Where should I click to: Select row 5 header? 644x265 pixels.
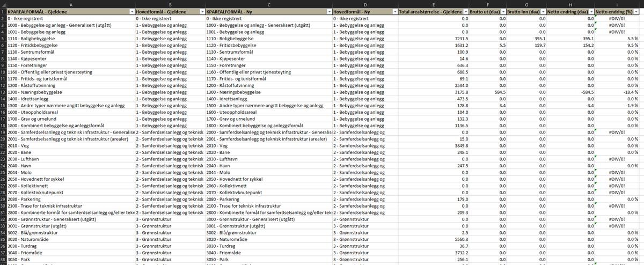pyautogui.click(x=3, y=39)
